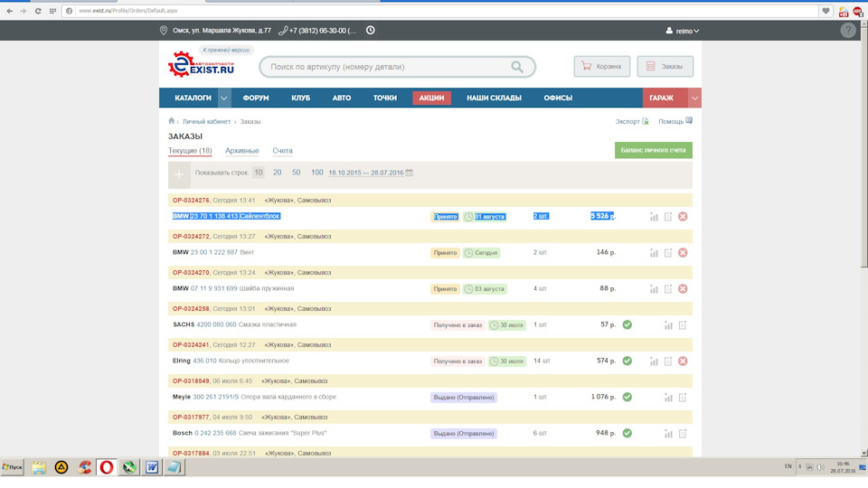Open date range 18.10.2015 — 28.07.2016
Image resolution: width=868 pixels, height=488 pixels.
tap(366, 174)
